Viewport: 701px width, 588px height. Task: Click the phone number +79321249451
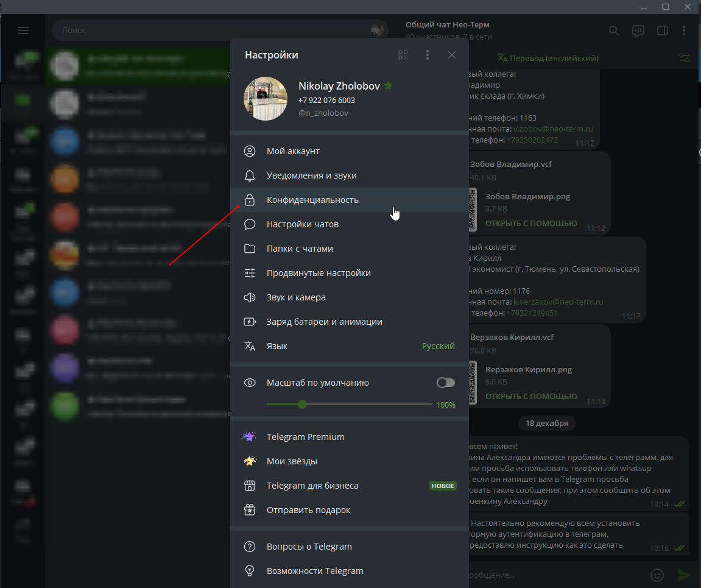tap(532, 313)
